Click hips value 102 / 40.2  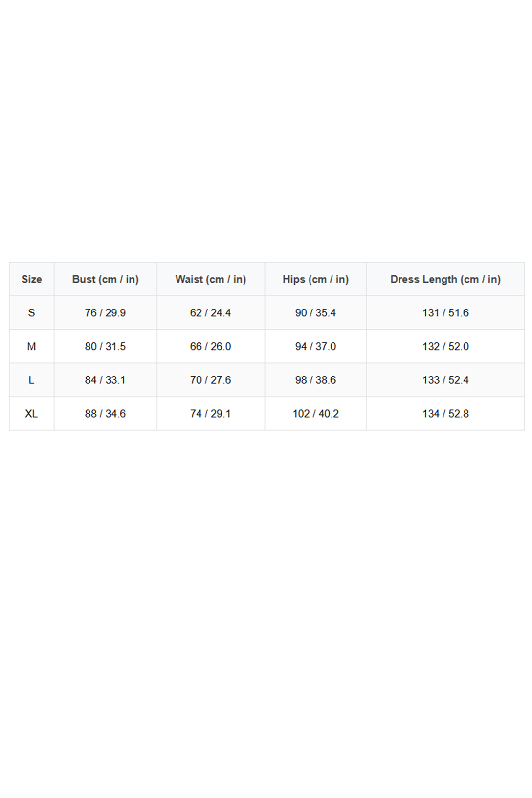315,414
